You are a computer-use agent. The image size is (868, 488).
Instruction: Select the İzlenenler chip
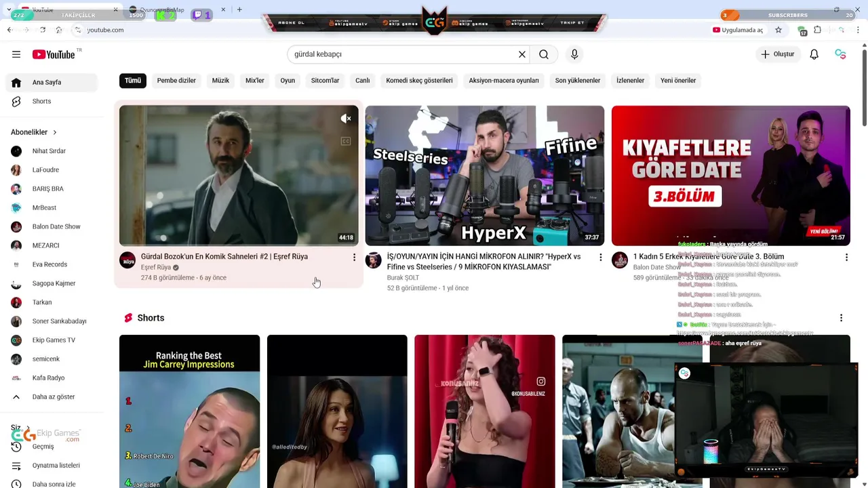pyautogui.click(x=630, y=81)
